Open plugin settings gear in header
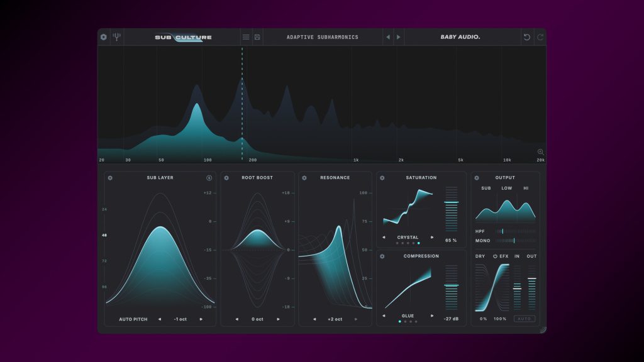This screenshot has height=362, width=644. pos(104,37)
